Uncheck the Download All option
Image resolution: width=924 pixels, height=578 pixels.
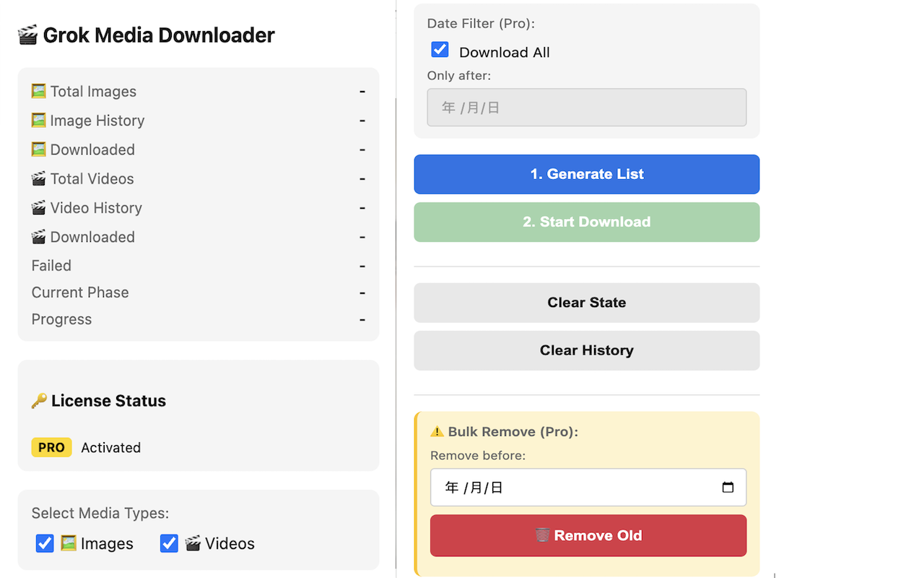pyautogui.click(x=440, y=49)
